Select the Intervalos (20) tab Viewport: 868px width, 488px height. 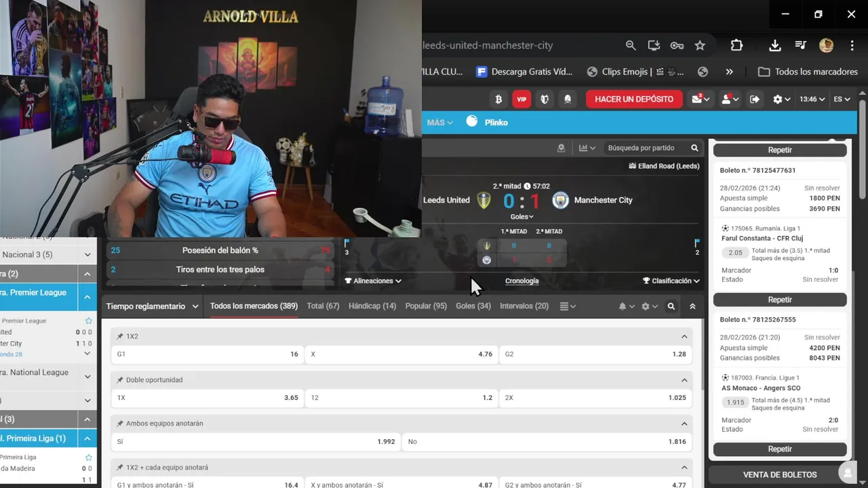tap(524, 306)
